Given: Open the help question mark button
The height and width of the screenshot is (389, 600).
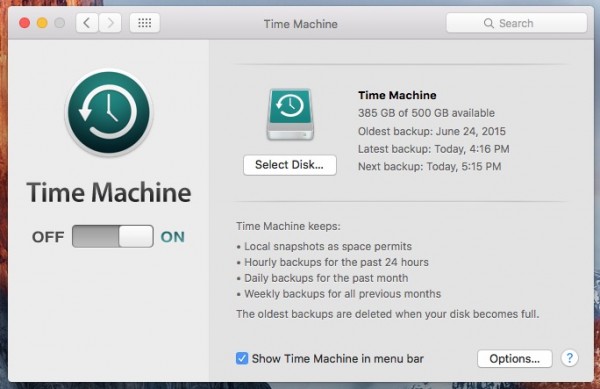Looking at the screenshot, I should tap(569, 358).
